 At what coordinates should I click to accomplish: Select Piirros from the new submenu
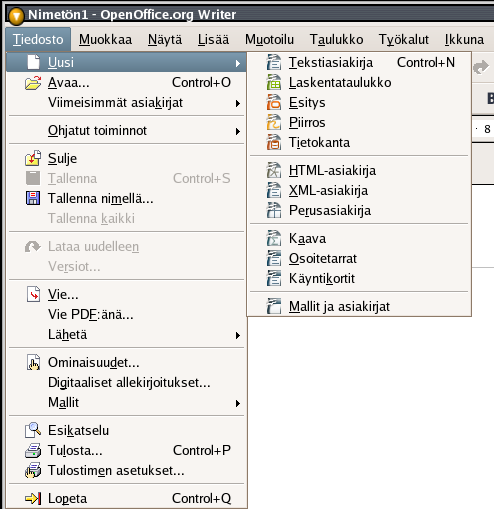(359, 122)
